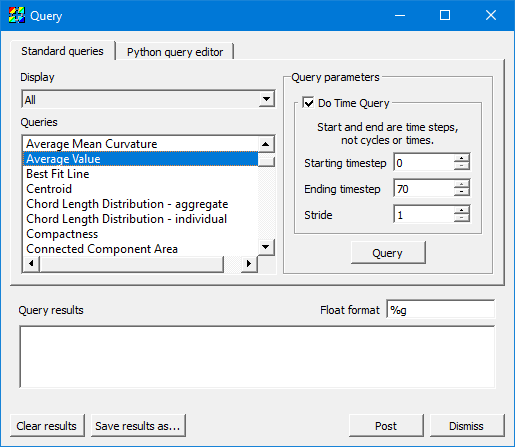The image size is (515, 447).
Task: Pick Chord Length Distribution - individual
Action: point(140,219)
